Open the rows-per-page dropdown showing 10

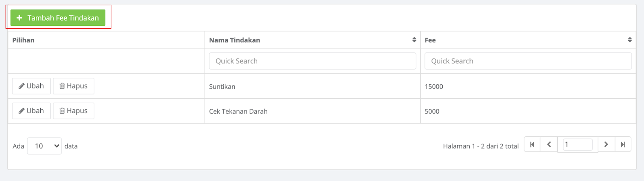[44, 146]
